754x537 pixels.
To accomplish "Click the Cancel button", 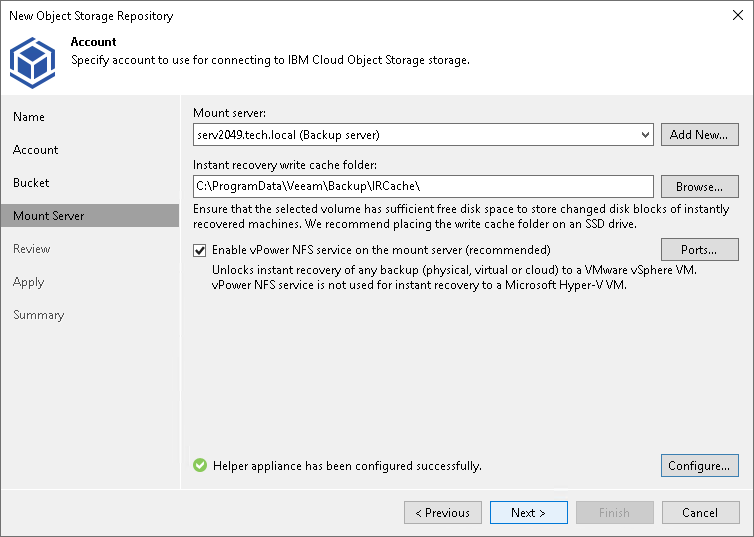I will point(701,512).
